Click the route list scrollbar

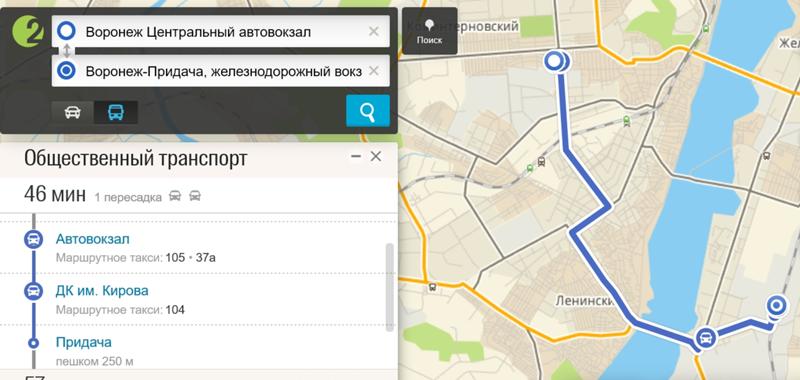click(390, 287)
